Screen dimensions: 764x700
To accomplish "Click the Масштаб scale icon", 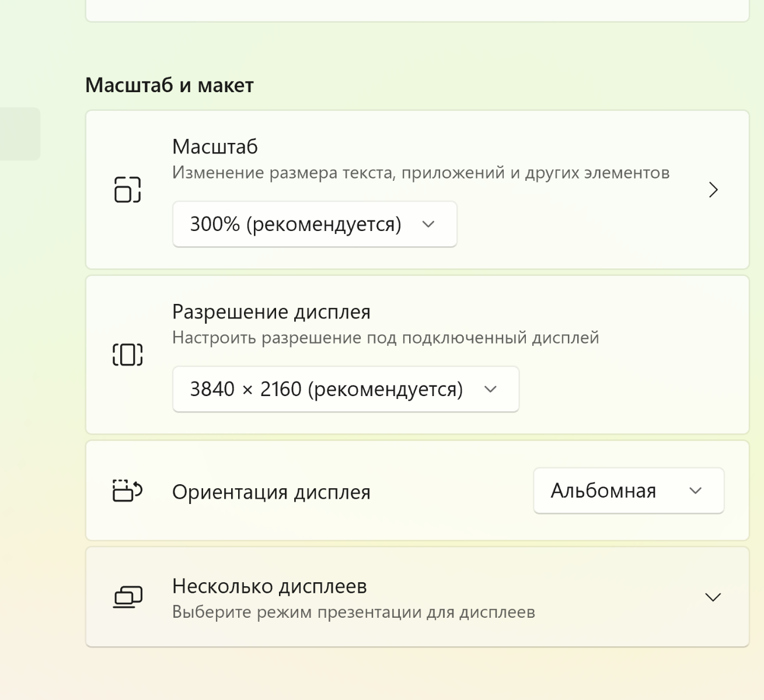I will (127, 190).
